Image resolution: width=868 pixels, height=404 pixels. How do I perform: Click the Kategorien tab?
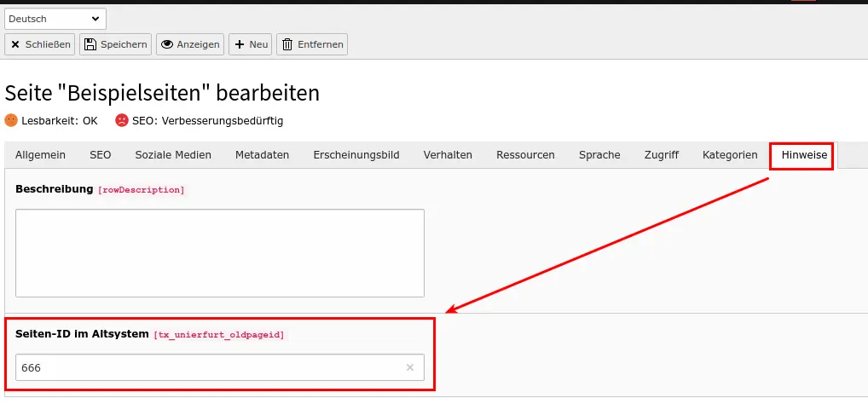(730, 155)
